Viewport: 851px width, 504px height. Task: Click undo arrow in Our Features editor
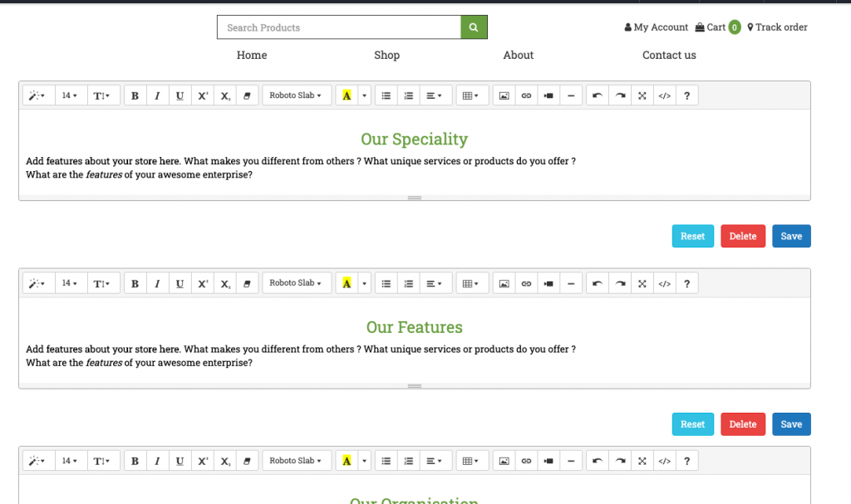[x=597, y=283]
